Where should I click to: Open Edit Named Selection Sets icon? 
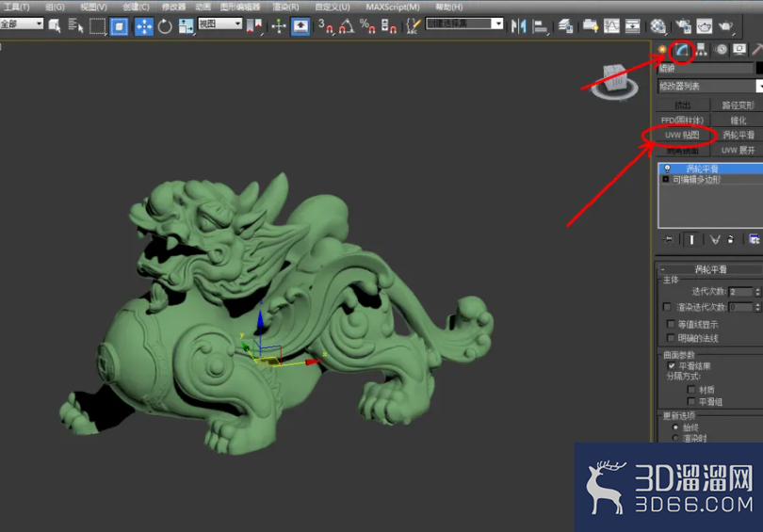pyautogui.click(x=413, y=25)
